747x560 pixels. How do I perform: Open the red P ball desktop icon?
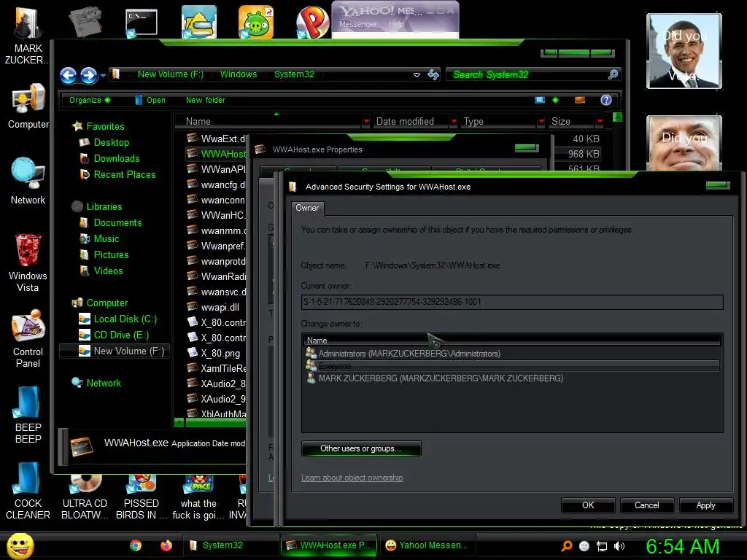pos(312,22)
